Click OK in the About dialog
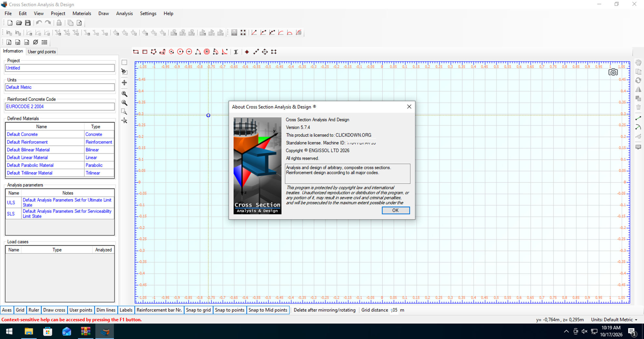This screenshot has width=644, height=339. (x=396, y=210)
